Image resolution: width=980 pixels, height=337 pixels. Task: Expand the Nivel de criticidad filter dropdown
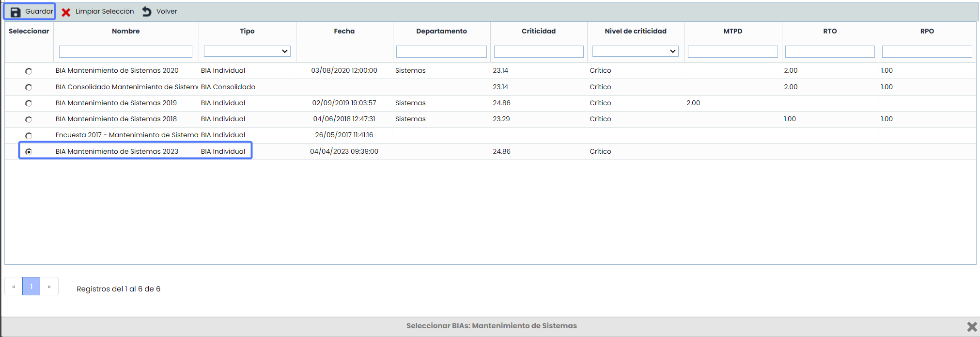pos(635,51)
